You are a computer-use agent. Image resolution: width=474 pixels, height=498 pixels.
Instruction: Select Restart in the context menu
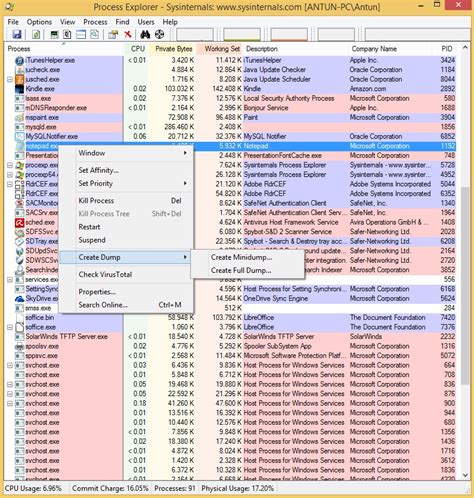(x=126, y=227)
